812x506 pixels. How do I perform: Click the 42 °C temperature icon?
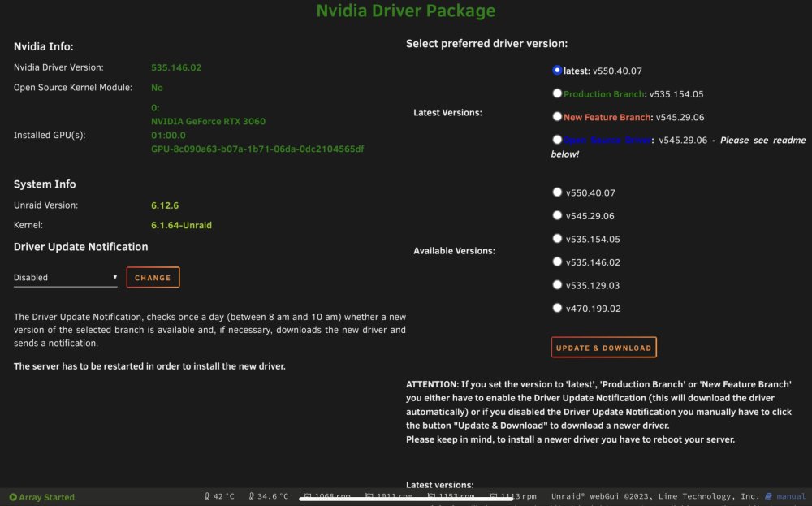coord(207,496)
